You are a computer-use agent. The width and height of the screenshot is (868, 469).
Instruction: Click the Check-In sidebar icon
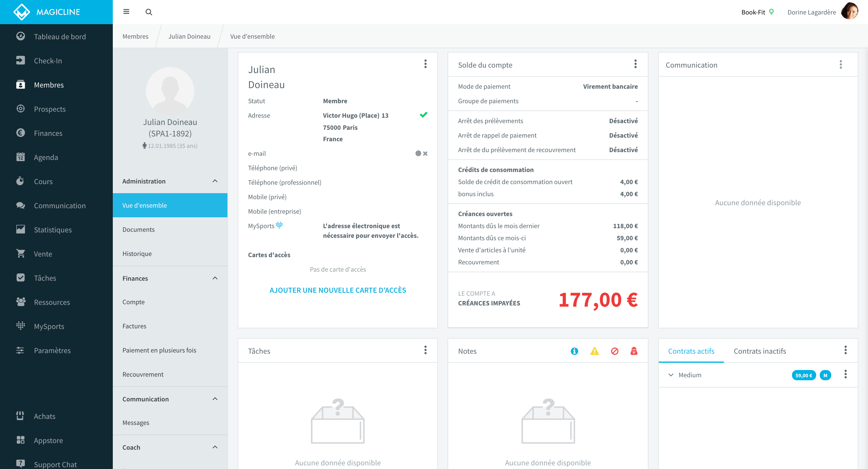pyautogui.click(x=20, y=60)
